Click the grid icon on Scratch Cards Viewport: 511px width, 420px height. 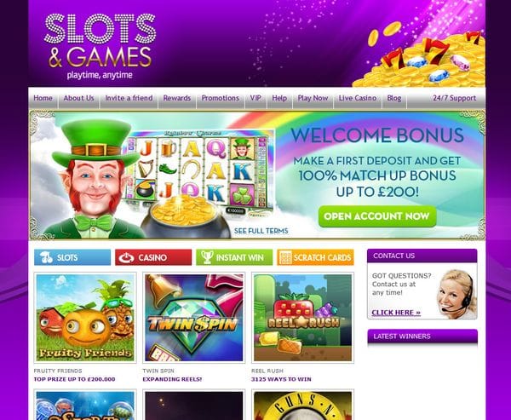point(285,257)
